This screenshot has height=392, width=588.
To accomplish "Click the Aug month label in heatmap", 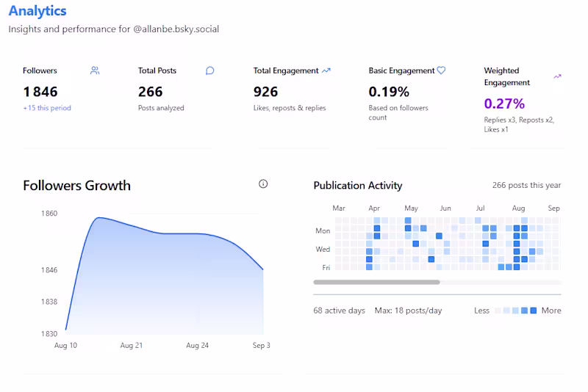I will (518, 208).
